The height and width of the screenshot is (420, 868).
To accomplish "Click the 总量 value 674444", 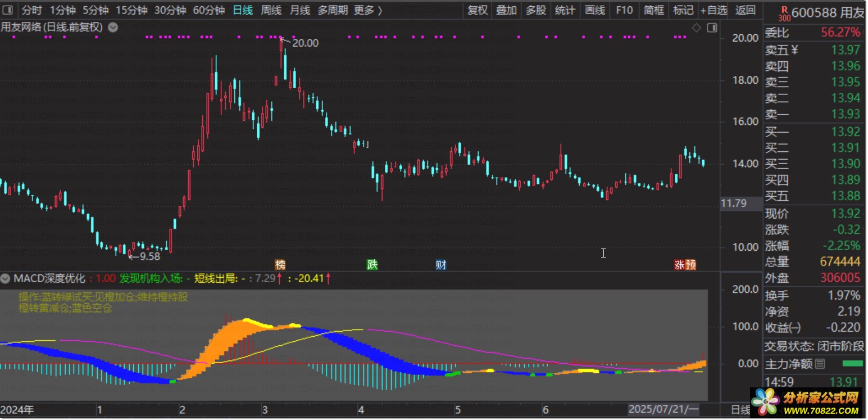I will pyautogui.click(x=840, y=261).
